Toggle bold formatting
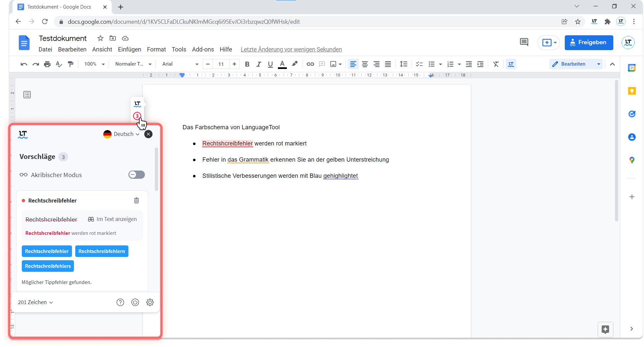 [x=247, y=64]
